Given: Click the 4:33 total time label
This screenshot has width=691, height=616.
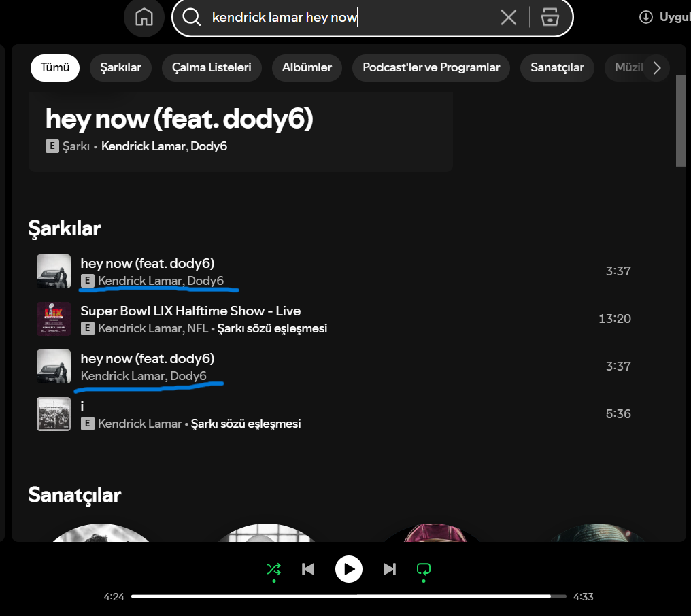Looking at the screenshot, I should (x=583, y=596).
